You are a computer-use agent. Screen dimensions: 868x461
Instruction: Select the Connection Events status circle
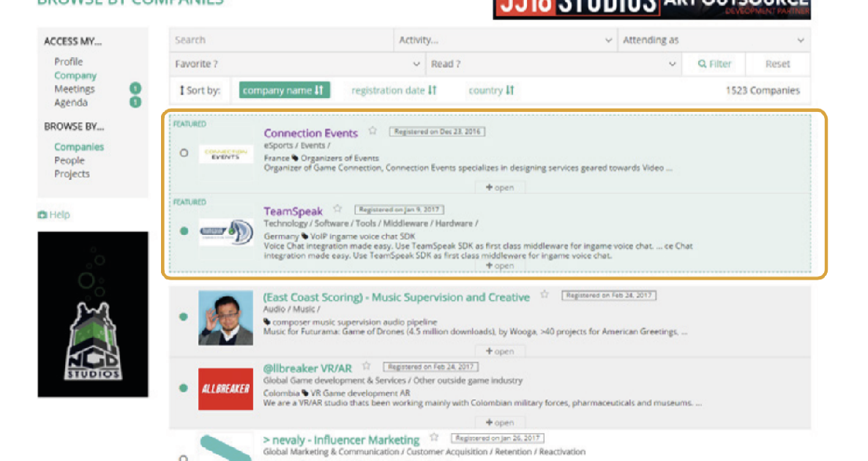(x=184, y=153)
